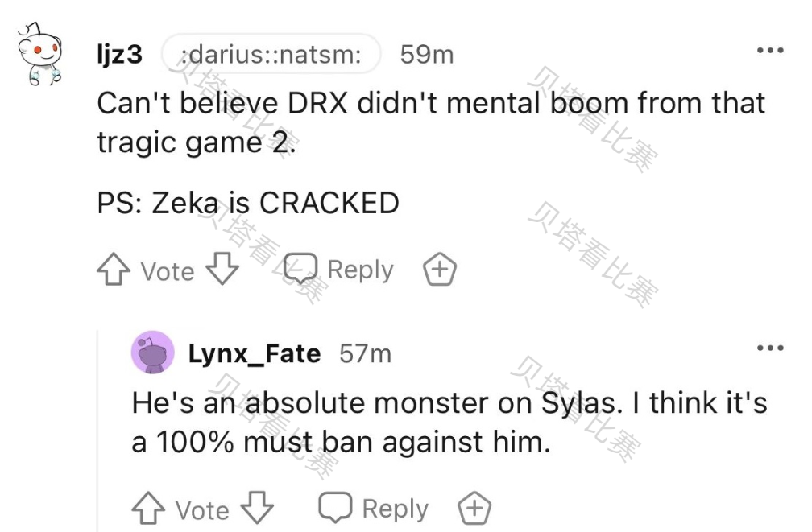Downvote the reply from Lynx_Fate
812x532 pixels.
click(258, 509)
